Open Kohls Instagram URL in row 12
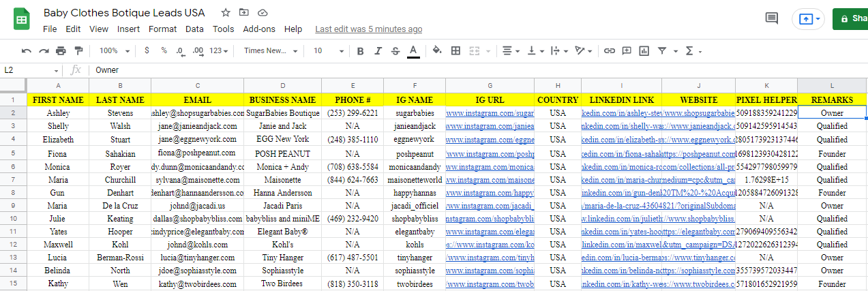868x291 pixels. pyautogui.click(x=490, y=245)
